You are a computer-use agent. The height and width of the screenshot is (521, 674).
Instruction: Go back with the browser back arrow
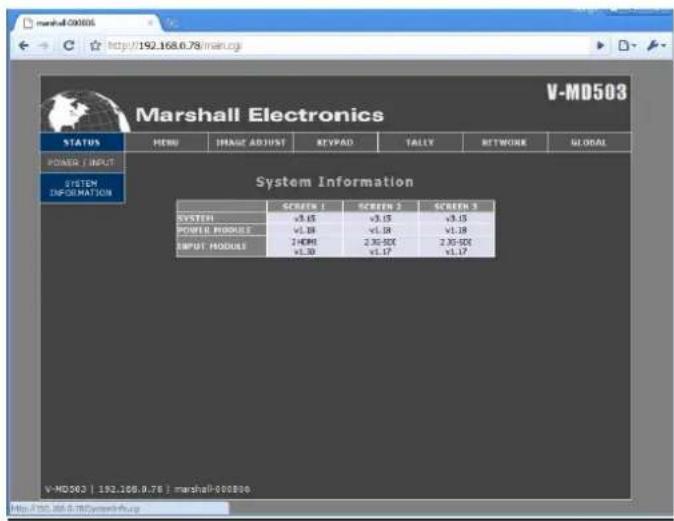tap(24, 45)
